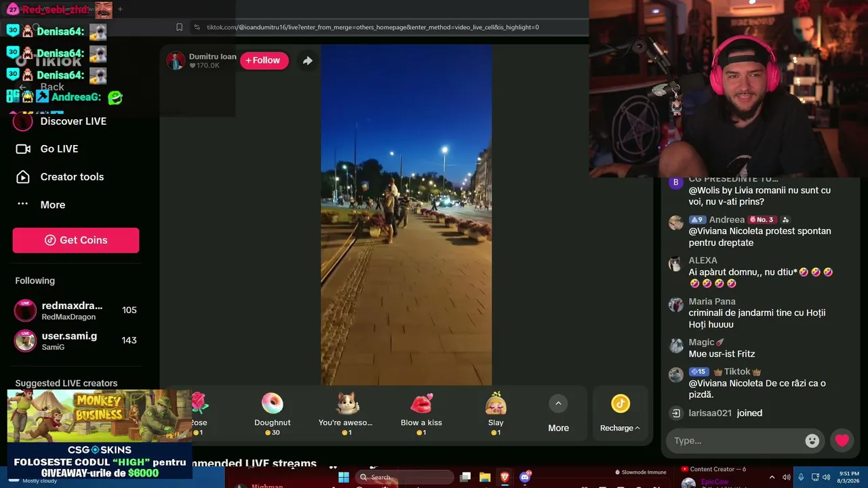Click the live video stream player
The height and width of the screenshot is (488, 868).
(x=406, y=215)
